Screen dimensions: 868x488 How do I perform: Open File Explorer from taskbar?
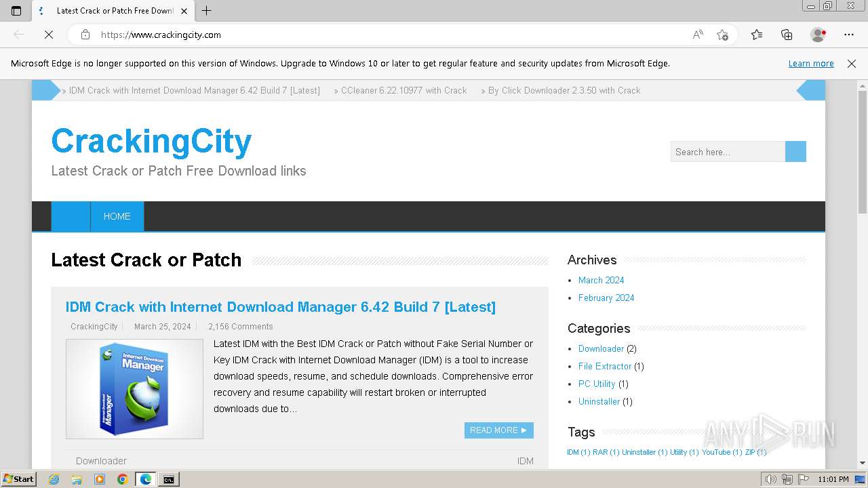(x=77, y=479)
